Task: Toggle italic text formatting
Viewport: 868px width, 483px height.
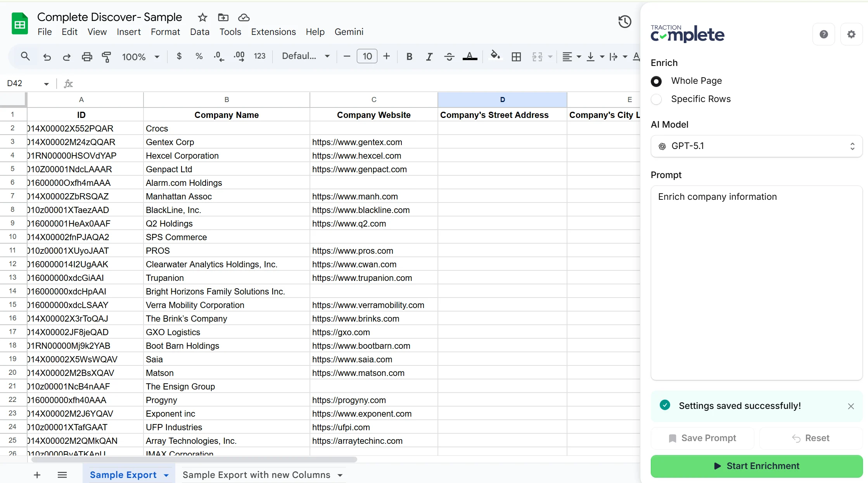Action: [x=429, y=57]
